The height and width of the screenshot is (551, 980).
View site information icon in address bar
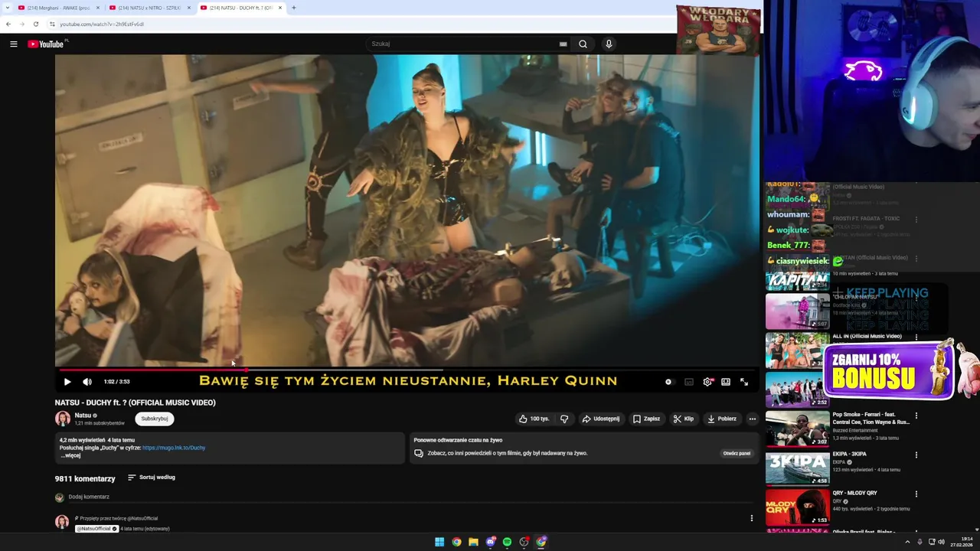[52, 24]
